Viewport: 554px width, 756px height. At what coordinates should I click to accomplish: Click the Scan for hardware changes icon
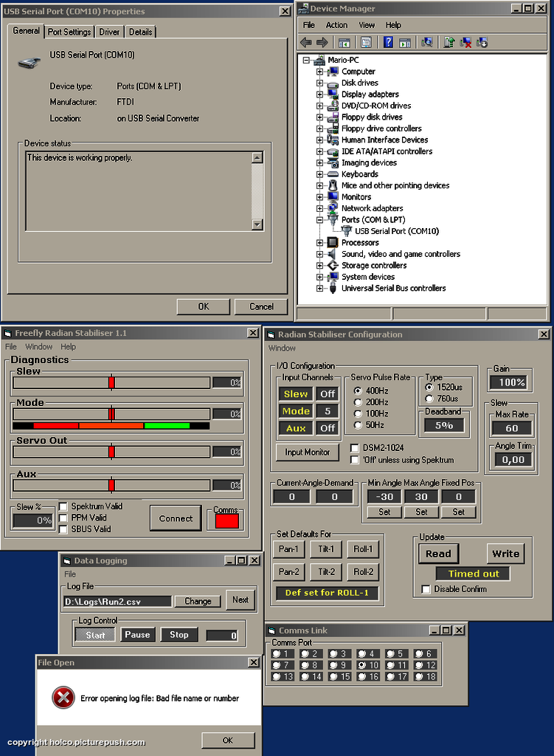coord(427,42)
